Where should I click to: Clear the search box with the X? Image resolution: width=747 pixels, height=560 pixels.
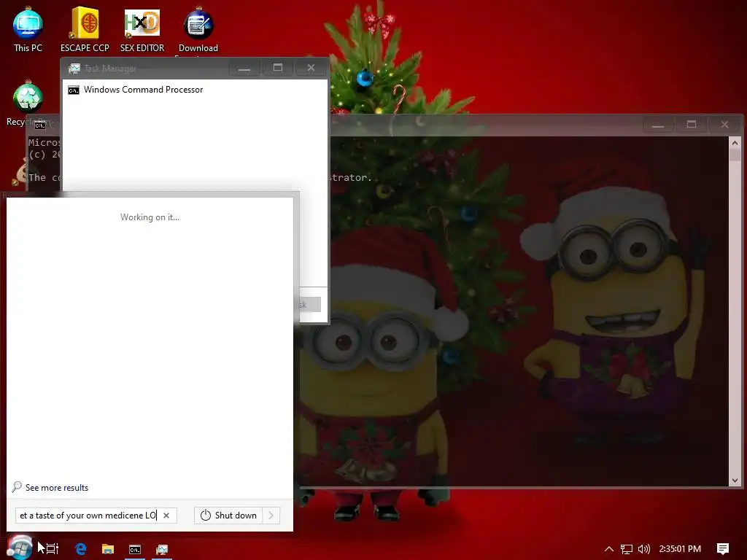coord(166,516)
